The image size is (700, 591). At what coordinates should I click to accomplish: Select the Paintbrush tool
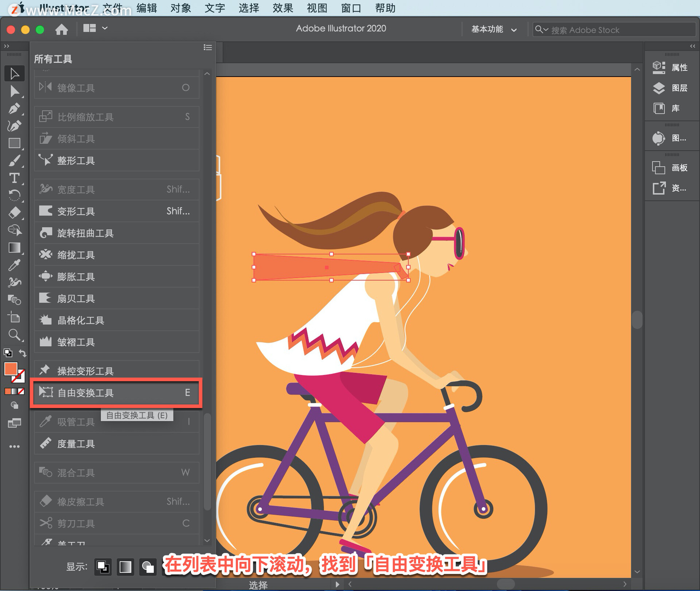coord(14,161)
